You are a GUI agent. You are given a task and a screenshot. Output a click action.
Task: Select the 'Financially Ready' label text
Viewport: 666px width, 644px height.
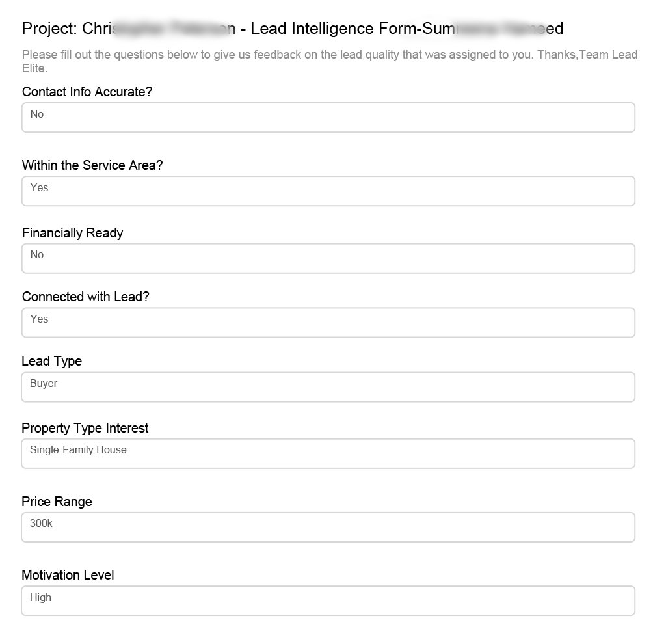pyautogui.click(x=72, y=233)
